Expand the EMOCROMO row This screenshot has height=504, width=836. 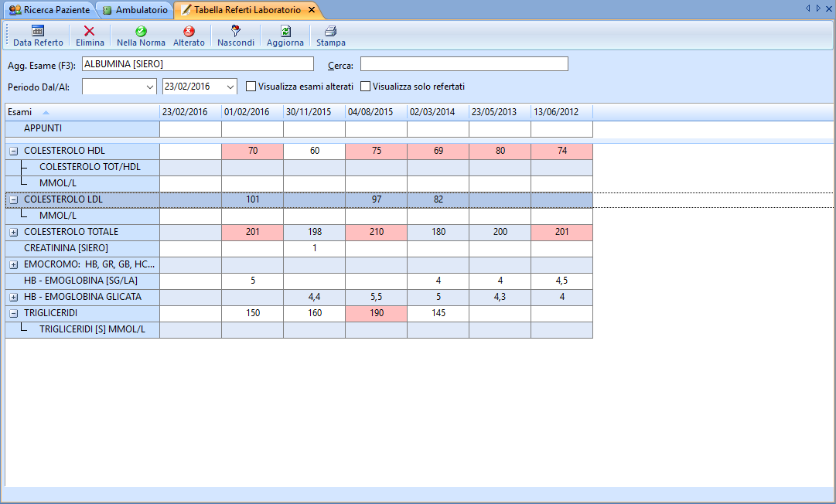tap(14, 265)
